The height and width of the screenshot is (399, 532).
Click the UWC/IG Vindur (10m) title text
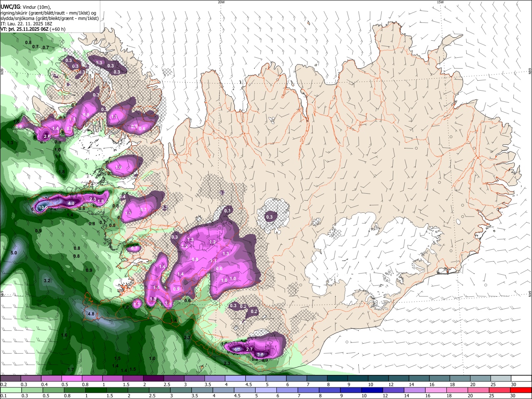[x=25, y=7]
